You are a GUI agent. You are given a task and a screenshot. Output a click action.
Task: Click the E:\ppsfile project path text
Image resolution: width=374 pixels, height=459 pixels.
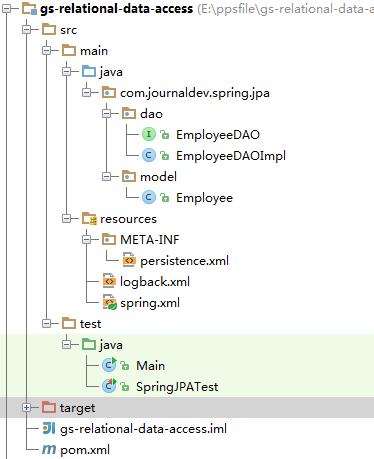click(286, 9)
